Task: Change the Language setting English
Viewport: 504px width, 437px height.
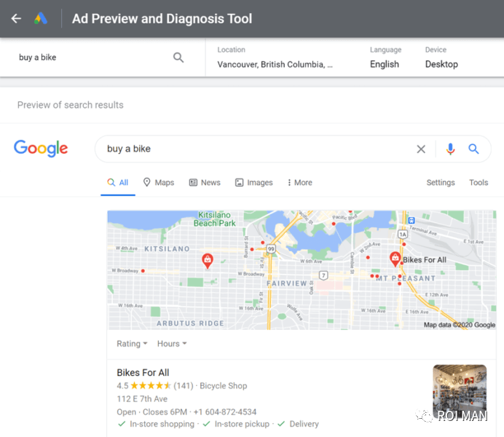Action: click(x=385, y=58)
